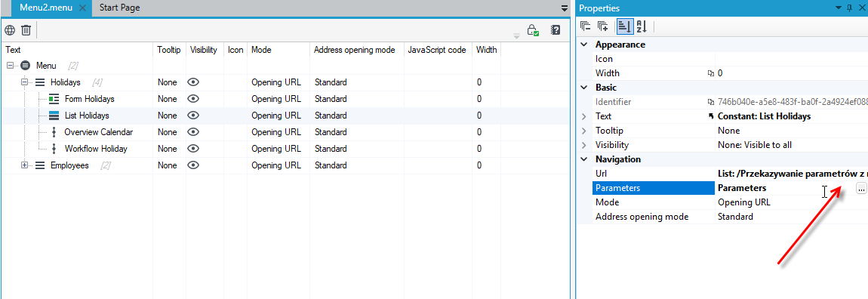Click the Width property value 0

point(720,73)
